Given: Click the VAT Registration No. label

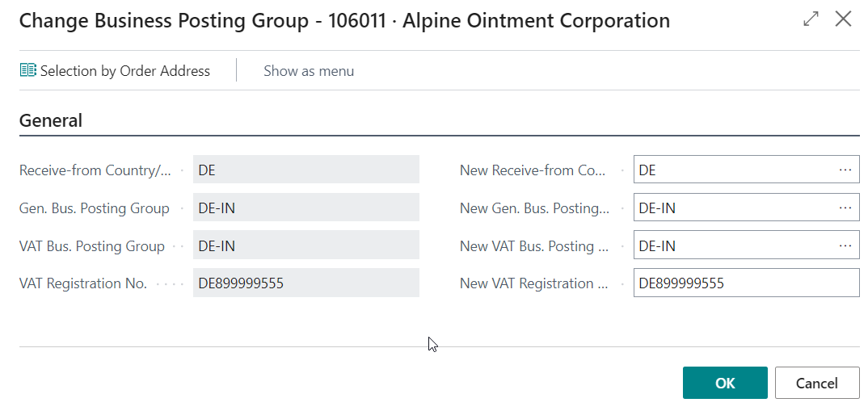Looking at the screenshot, I should point(83,283).
